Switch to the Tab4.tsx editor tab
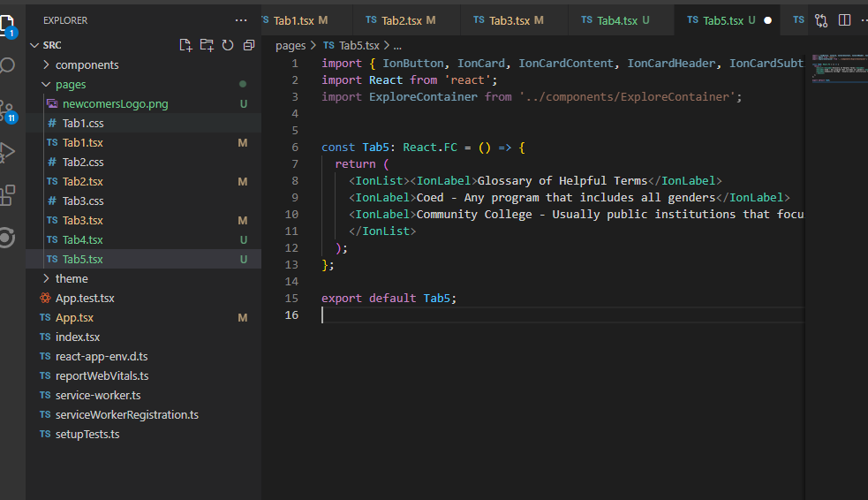The image size is (868, 500). tap(617, 20)
